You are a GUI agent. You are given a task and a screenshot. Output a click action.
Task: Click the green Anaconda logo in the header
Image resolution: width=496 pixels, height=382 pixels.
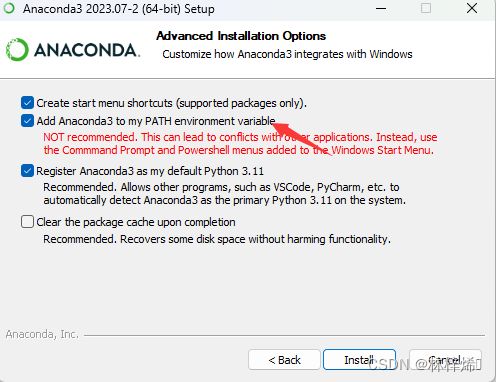pos(17,50)
